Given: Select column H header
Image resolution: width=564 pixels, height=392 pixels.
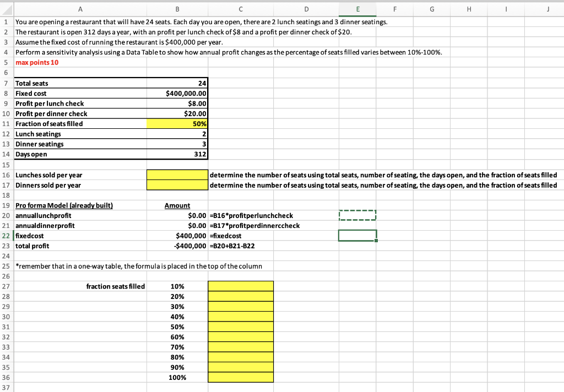Looking at the screenshot, I should [469, 9].
